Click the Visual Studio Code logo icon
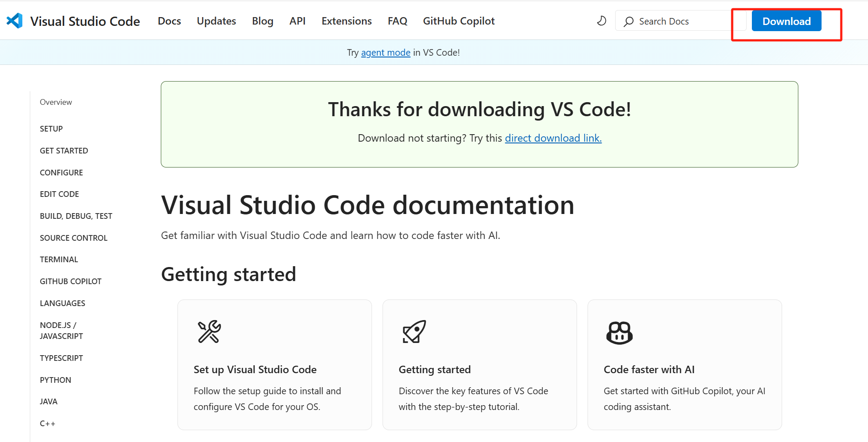Image resolution: width=868 pixels, height=442 pixels. pyautogui.click(x=14, y=21)
